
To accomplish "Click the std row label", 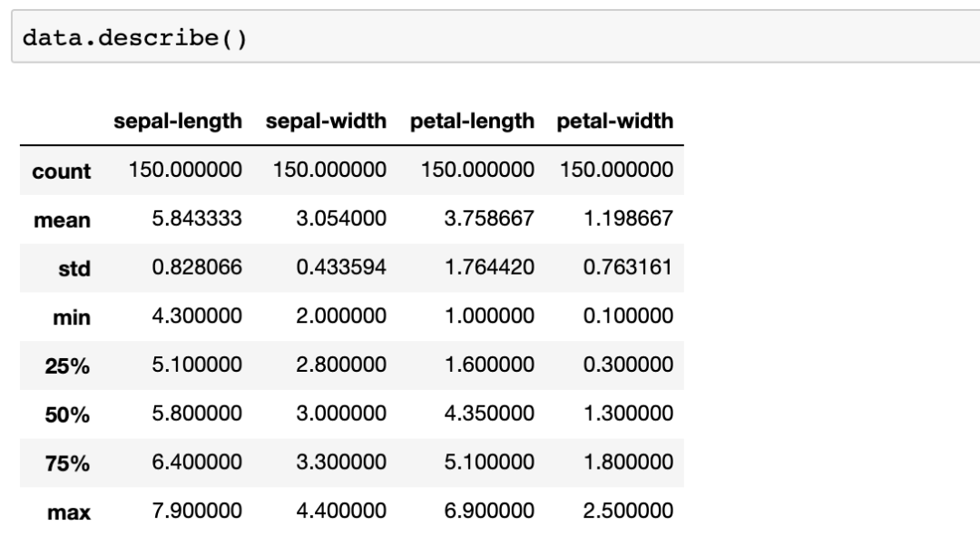I will click(x=74, y=268).
